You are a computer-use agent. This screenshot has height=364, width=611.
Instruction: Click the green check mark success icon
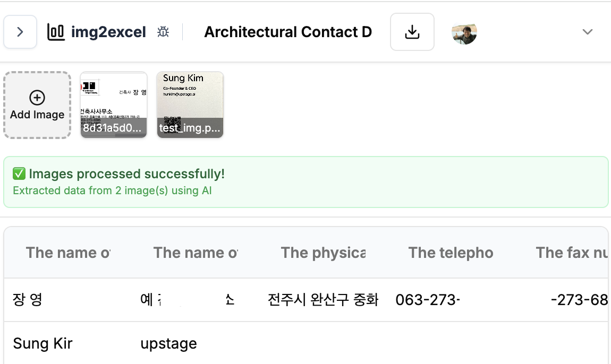19,174
